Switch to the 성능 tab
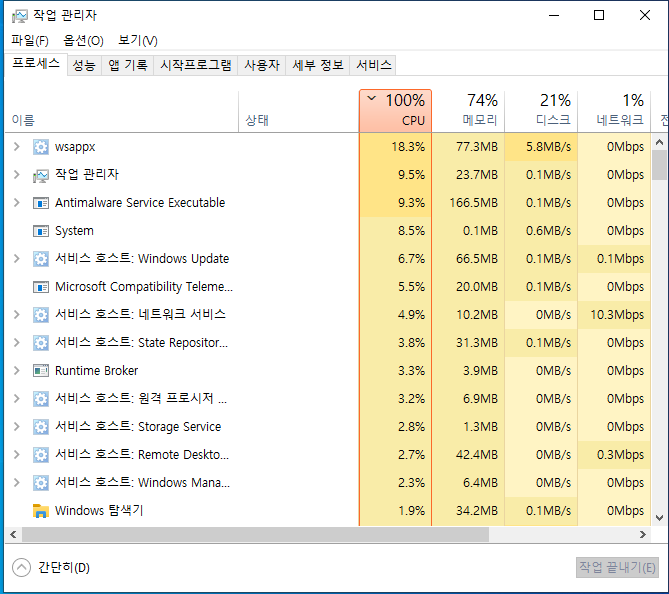The image size is (669, 594). tap(84, 65)
